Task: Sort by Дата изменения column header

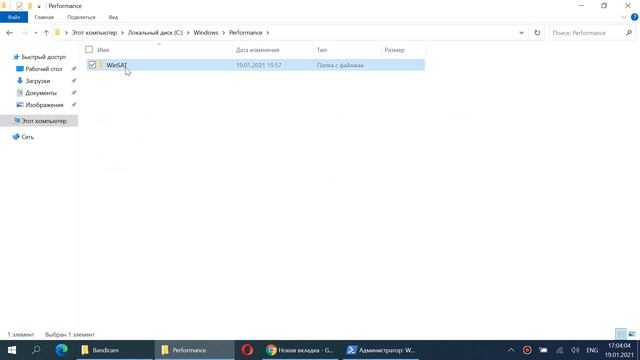Action: pos(258,50)
